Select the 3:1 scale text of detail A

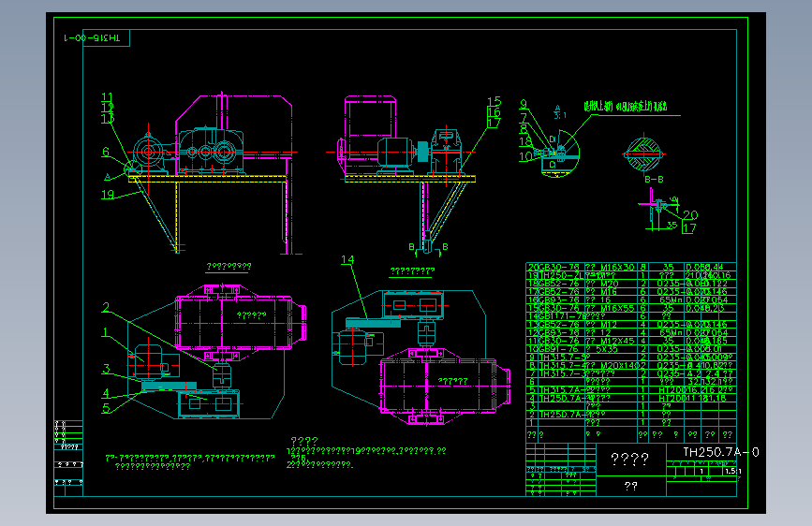point(560,115)
